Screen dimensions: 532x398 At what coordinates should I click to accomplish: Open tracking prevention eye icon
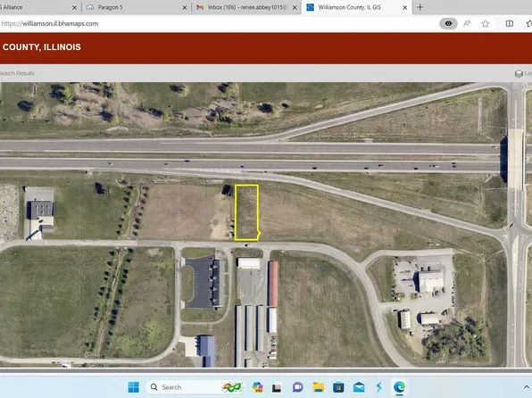click(x=448, y=23)
